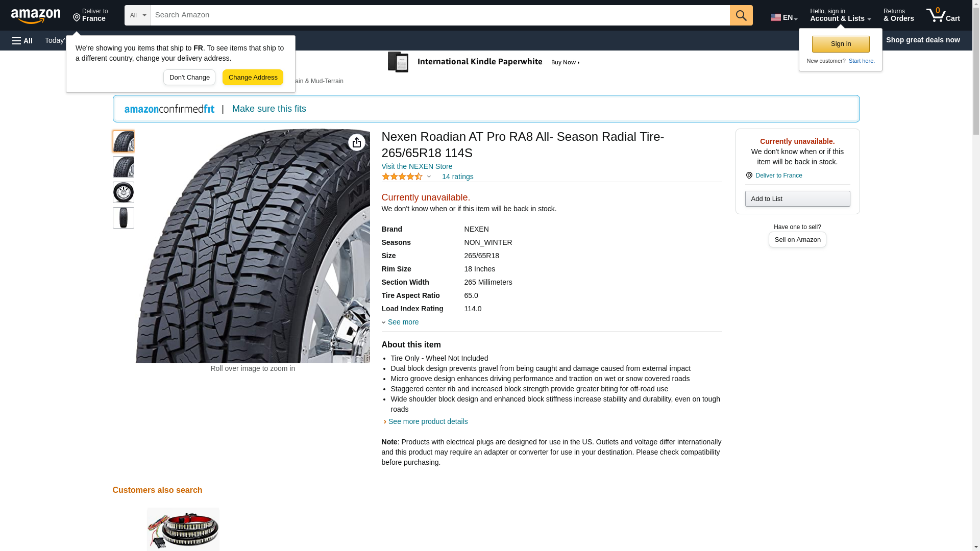Click Change Address button
The width and height of the screenshot is (980, 551).
(253, 78)
